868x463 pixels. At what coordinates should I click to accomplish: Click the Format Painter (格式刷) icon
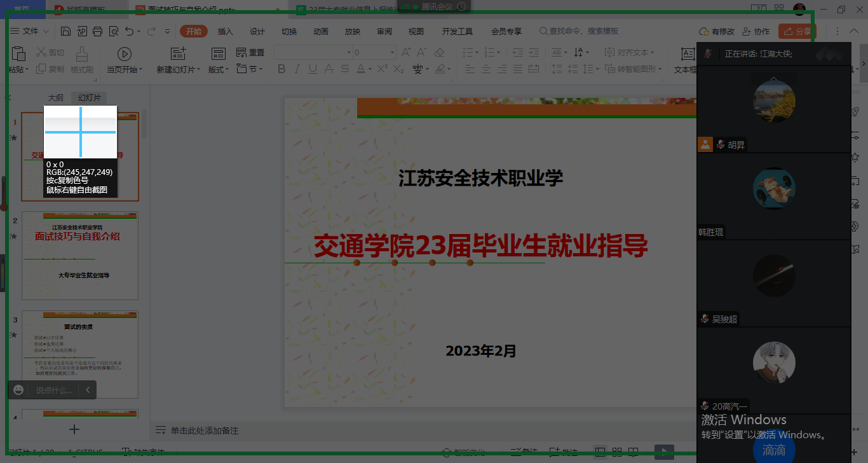82,55
